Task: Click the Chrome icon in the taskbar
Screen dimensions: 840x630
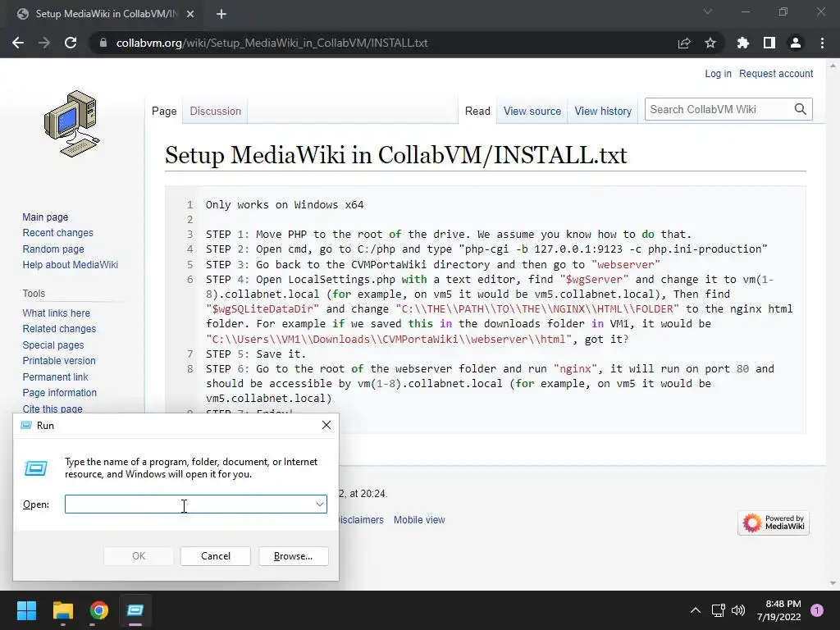Action: 99,610
